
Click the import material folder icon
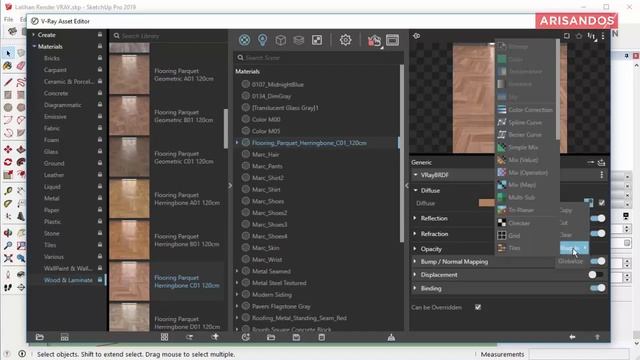271,337
